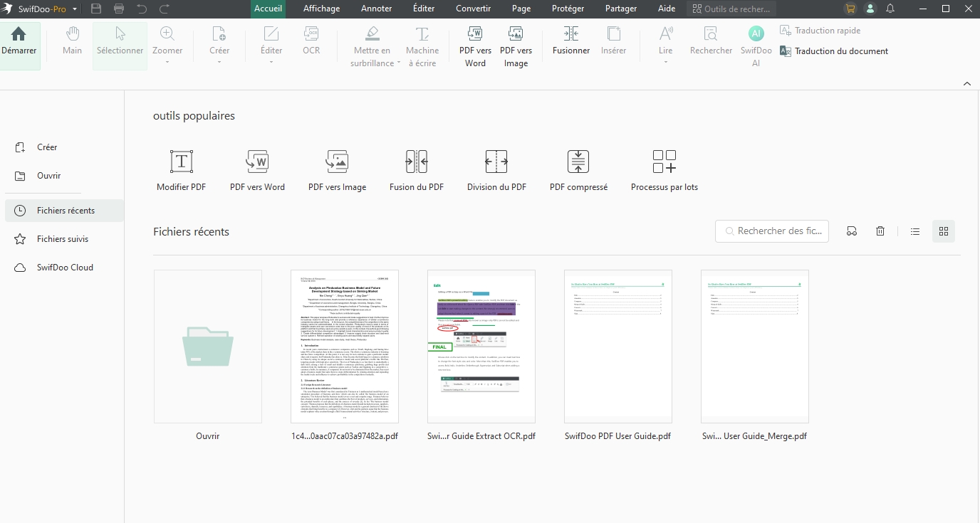Open the Affichage tab

tap(321, 9)
